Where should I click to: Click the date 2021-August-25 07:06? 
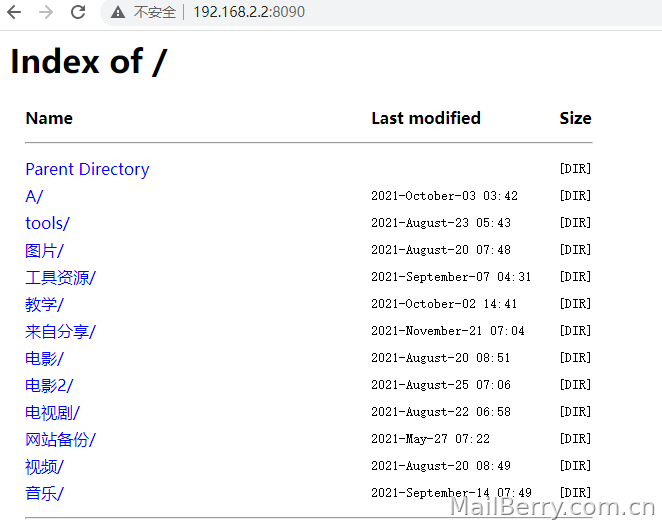(x=441, y=385)
